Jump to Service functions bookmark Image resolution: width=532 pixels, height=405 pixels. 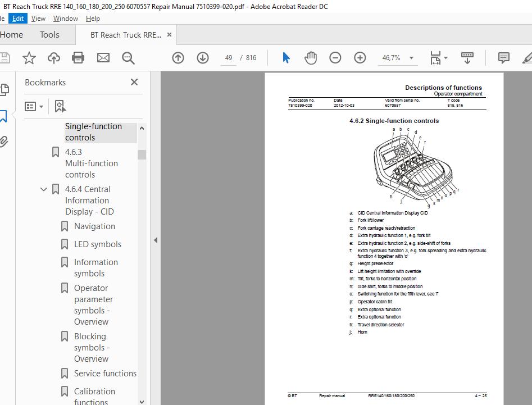click(105, 374)
